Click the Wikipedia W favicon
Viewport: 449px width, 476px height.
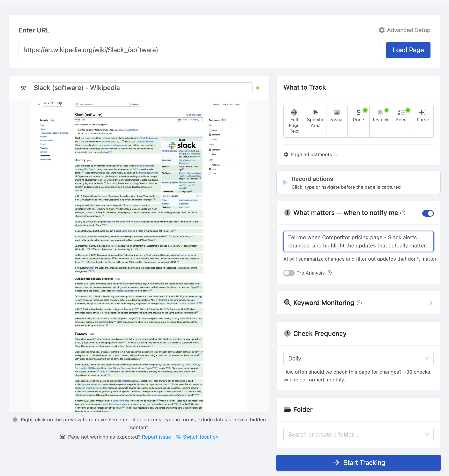click(23, 88)
